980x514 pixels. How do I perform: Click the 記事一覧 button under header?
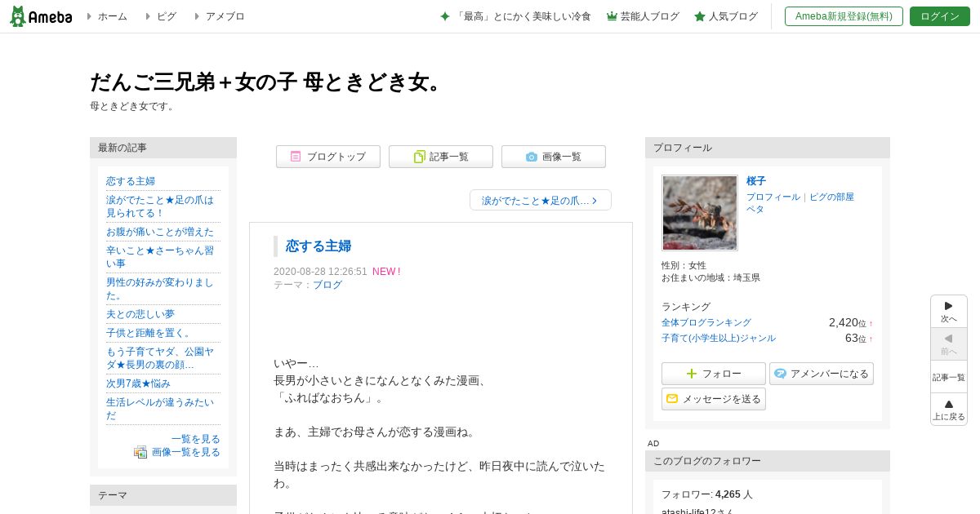pyautogui.click(x=441, y=157)
